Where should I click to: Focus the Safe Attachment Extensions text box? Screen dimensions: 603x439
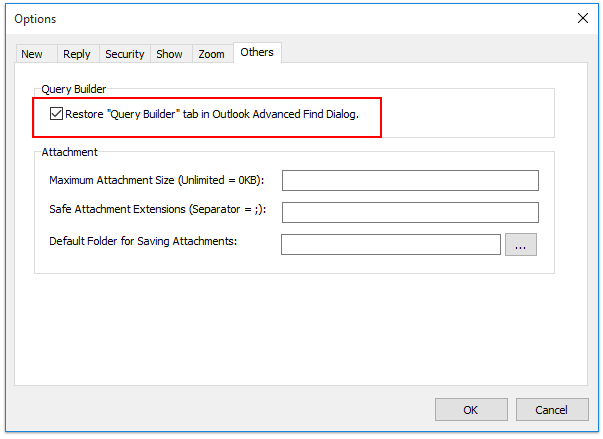tap(410, 212)
